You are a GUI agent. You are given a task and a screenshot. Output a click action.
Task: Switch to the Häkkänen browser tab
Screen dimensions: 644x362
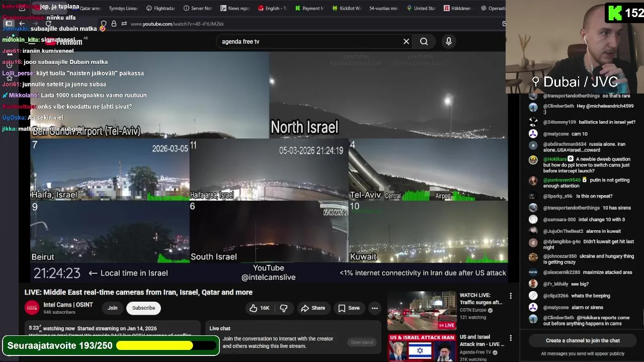(457, 8)
